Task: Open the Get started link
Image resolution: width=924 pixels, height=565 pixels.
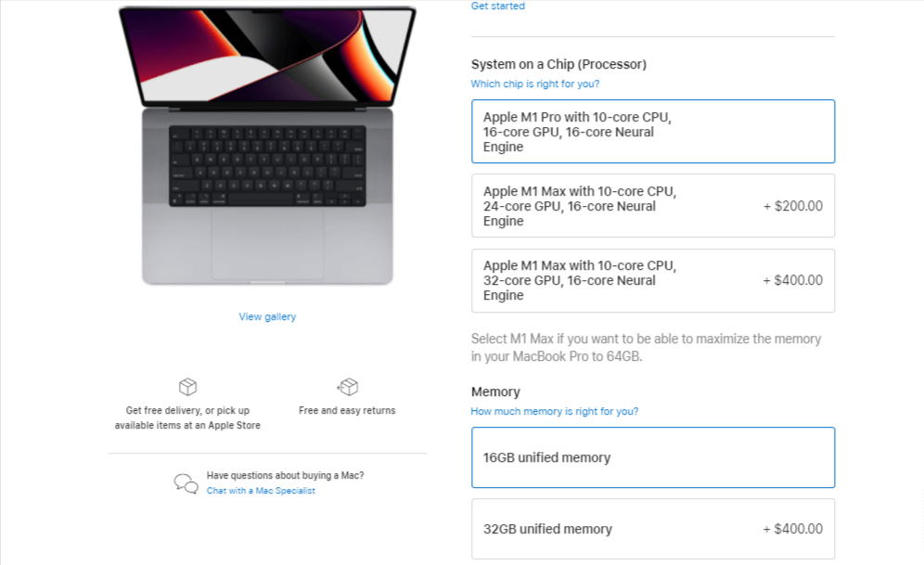Action: 497,6
